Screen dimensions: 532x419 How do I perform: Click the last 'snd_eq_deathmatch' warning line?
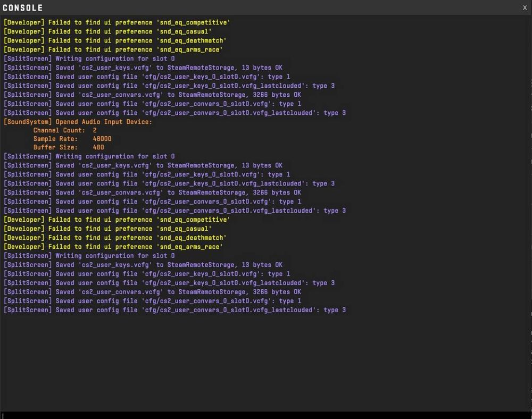(x=115, y=238)
